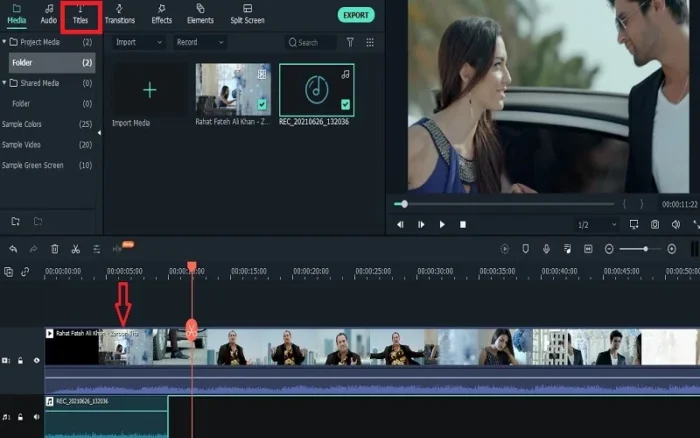The width and height of the screenshot is (700, 438).
Task: Play frame-by-frame forward button
Action: point(421,225)
